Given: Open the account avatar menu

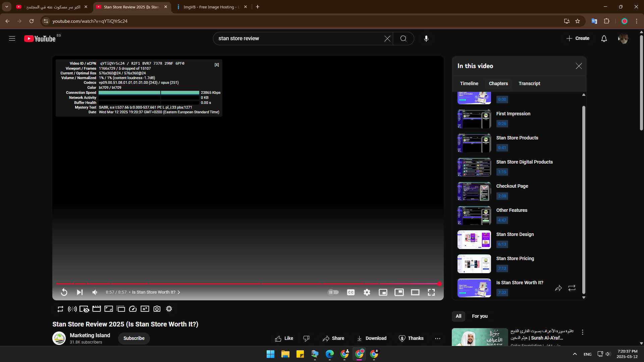Looking at the screenshot, I should [x=623, y=39].
